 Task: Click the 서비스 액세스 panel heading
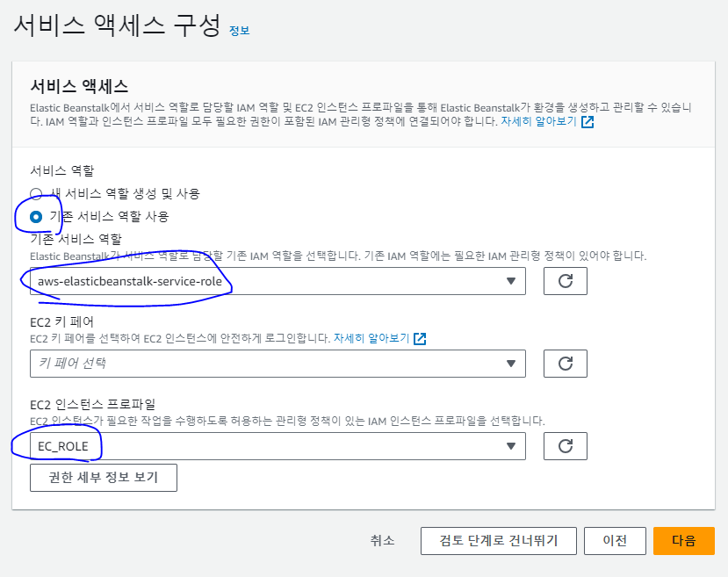pyautogui.click(x=79, y=86)
